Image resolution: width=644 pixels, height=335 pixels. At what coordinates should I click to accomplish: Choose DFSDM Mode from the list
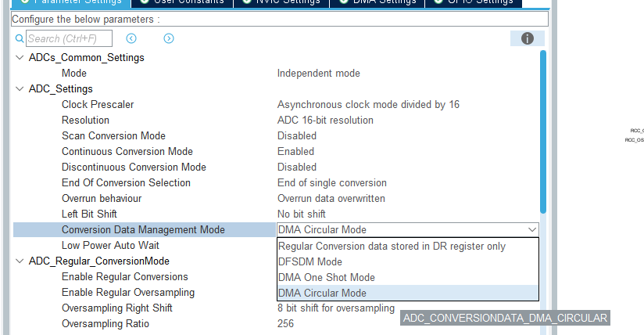pyautogui.click(x=310, y=261)
